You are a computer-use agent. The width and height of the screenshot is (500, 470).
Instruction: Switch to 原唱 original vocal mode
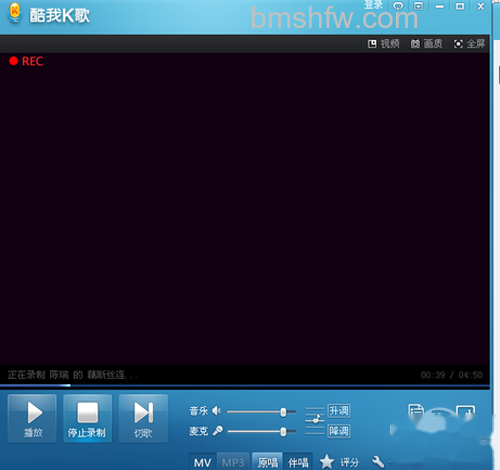click(268, 462)
